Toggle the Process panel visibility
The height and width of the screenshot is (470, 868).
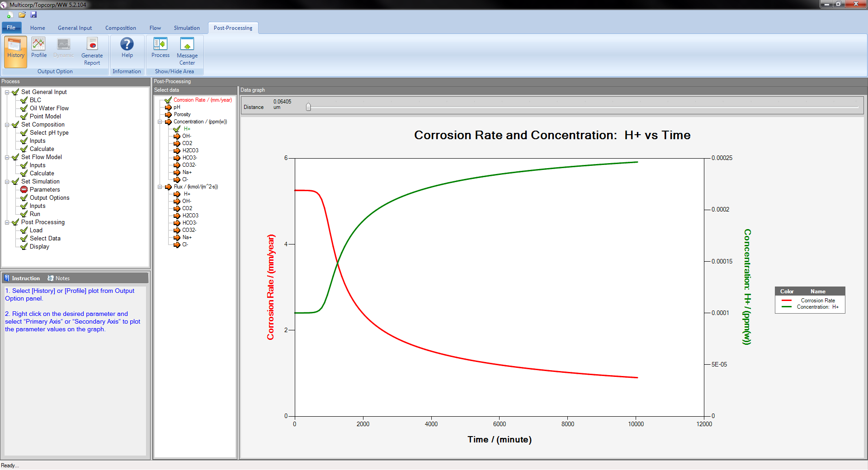[x=160, y=47]
